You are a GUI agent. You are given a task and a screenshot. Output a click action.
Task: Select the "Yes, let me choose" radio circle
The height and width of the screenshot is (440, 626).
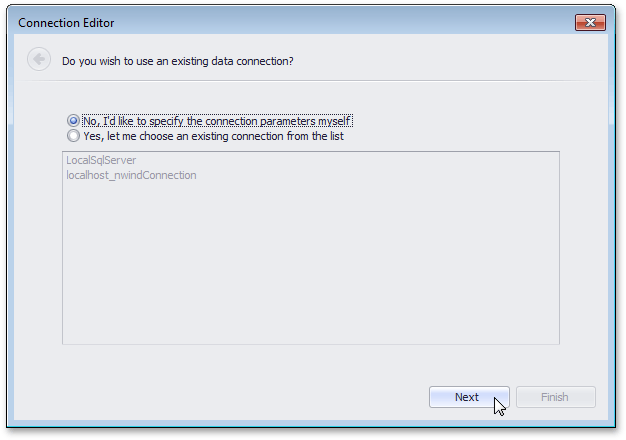click(73, 136)
